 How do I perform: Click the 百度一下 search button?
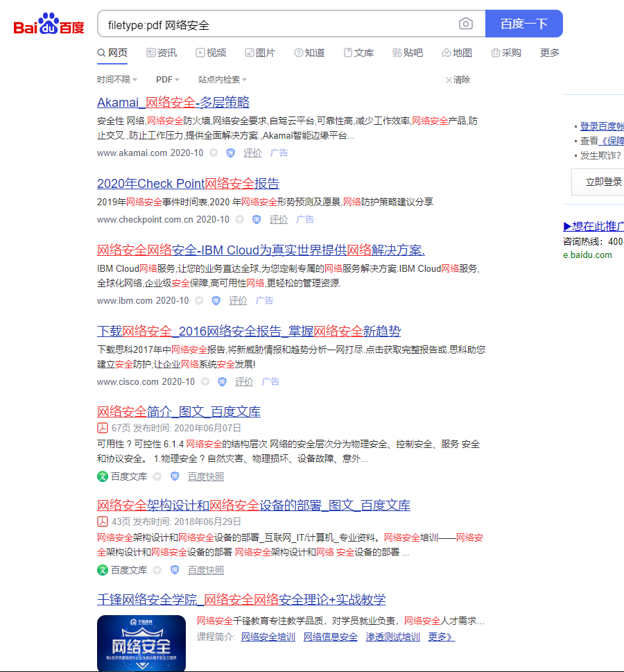click(523, 24)
